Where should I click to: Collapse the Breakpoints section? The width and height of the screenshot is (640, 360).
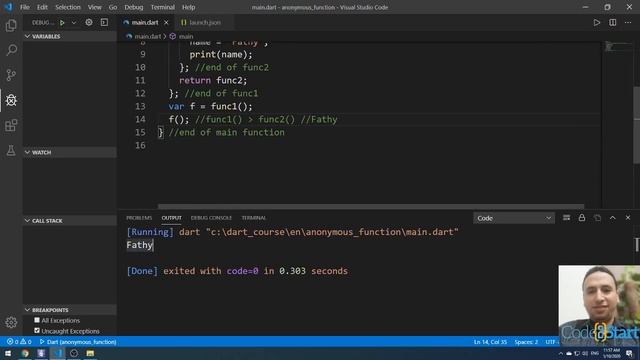pos(70,310)
